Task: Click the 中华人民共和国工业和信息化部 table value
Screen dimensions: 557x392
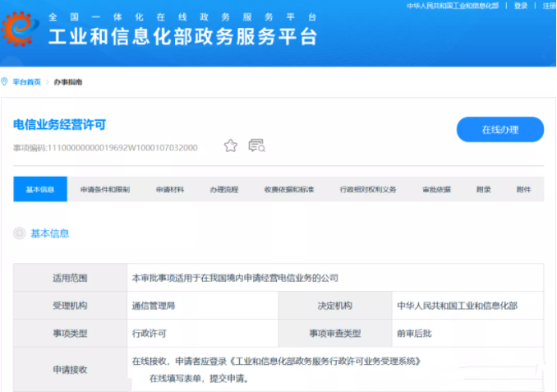Action: pos(457,306)
